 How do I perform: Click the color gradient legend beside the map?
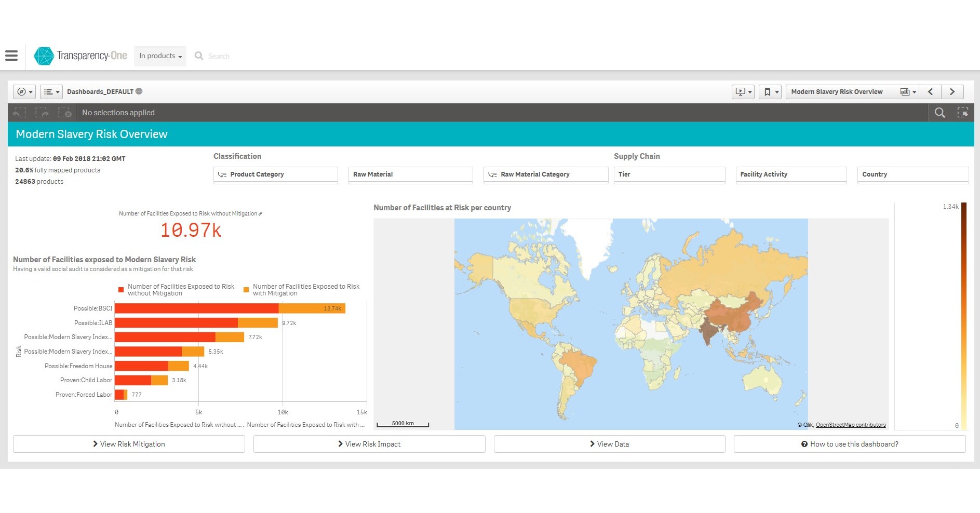point(964,317)
